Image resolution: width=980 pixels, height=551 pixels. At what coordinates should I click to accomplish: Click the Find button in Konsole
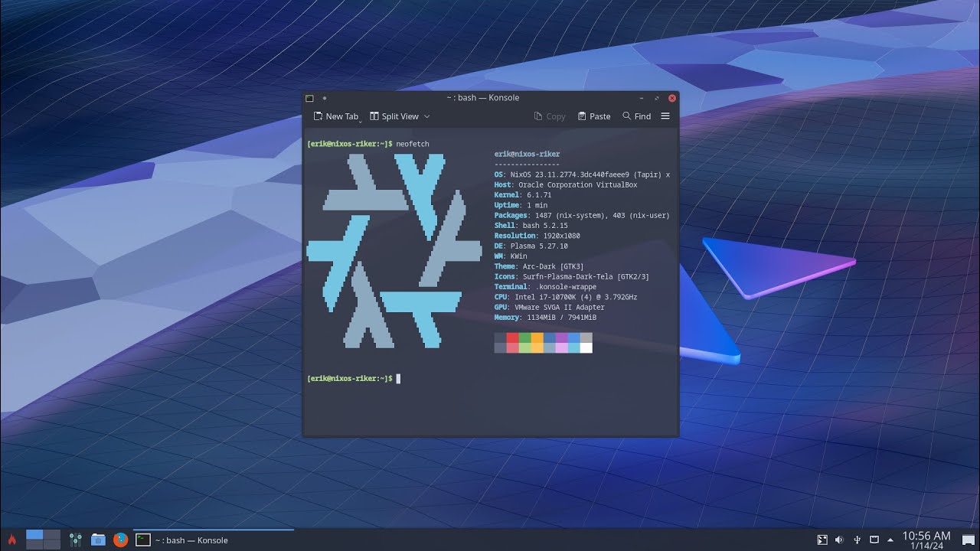pos(638,116)
